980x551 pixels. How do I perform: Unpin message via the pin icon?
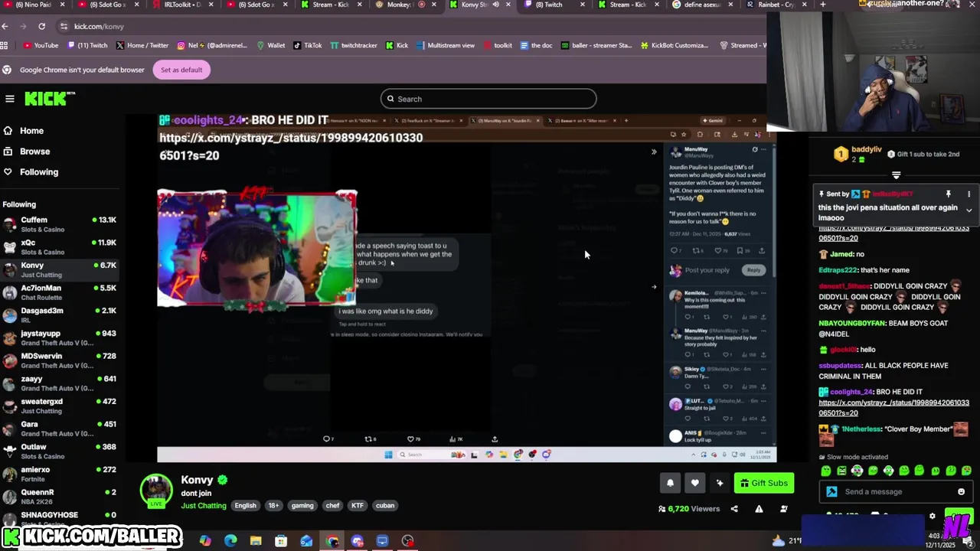click(x=948, y=194)
